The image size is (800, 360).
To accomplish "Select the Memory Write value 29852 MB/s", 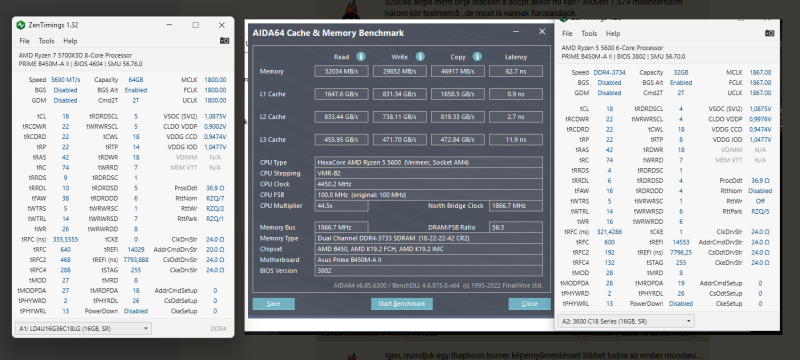I will pos(399,71).
